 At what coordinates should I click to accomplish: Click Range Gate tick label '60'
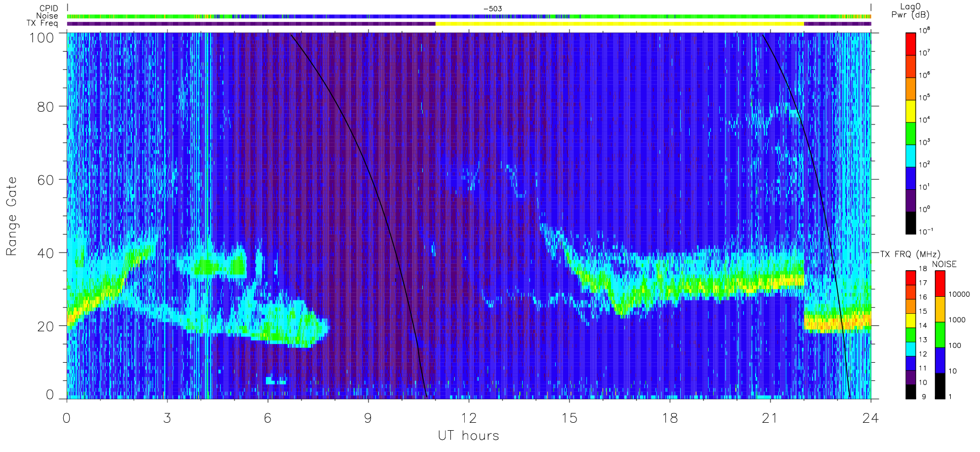[x=46, y=180]
